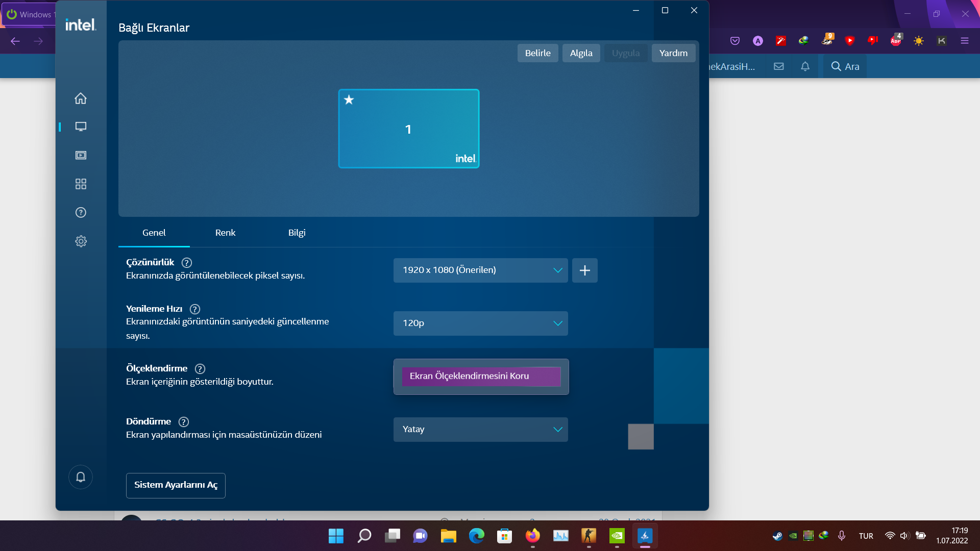Open the Support question-mark sidebar icon
The height and width of the screenshot is (551, 980).
81,213
